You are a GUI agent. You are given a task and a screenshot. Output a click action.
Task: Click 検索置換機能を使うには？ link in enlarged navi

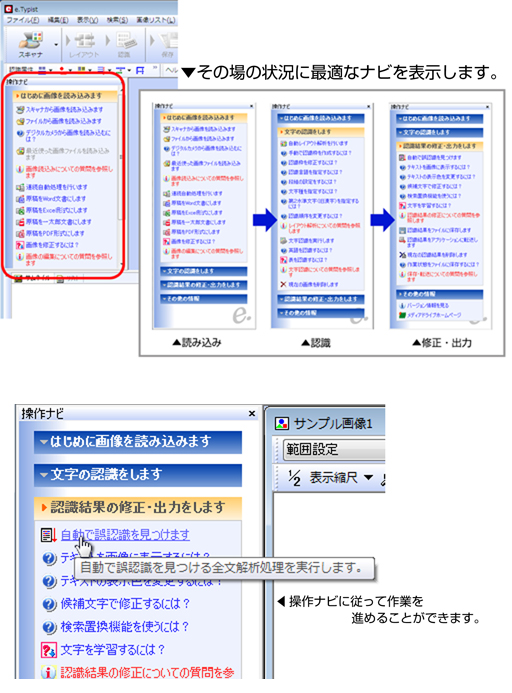[125, 627]
